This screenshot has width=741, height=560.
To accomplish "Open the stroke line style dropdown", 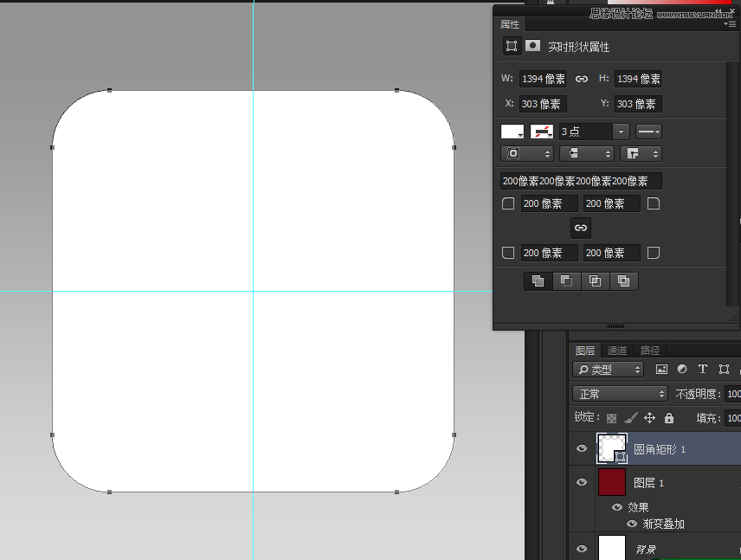I will [648, 132].
